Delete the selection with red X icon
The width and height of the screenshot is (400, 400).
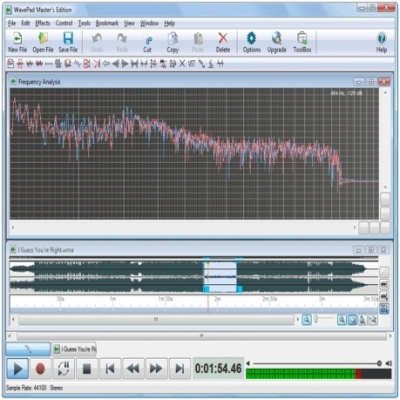click(223, 42)
